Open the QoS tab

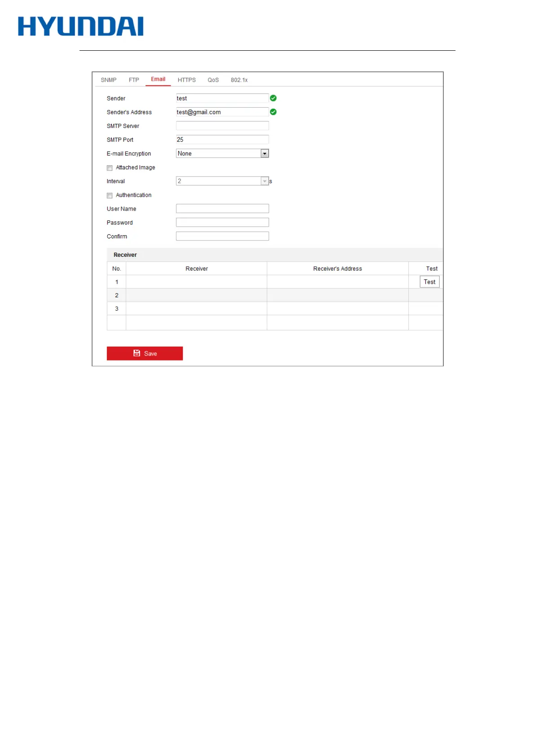point(213,80)
